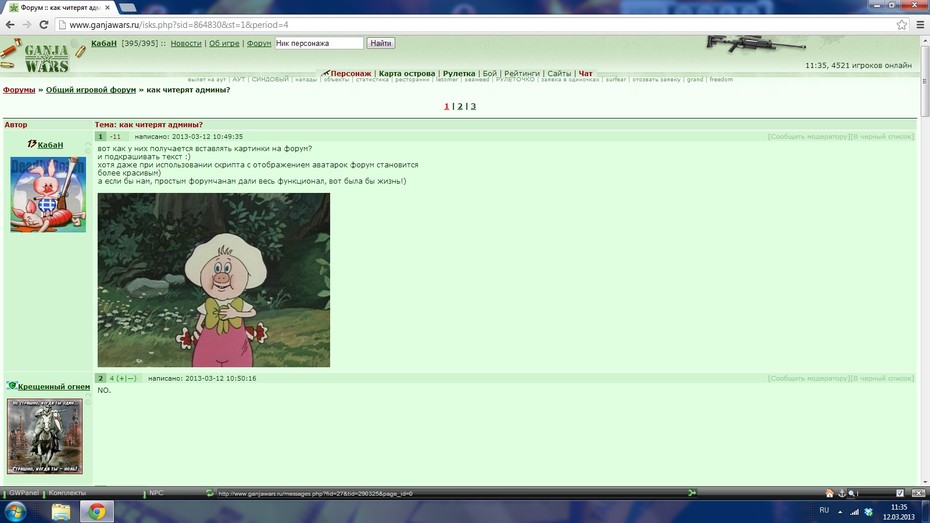Click the статистика quick link
Viewport: 930px width, 523px height.
point(372,79)
